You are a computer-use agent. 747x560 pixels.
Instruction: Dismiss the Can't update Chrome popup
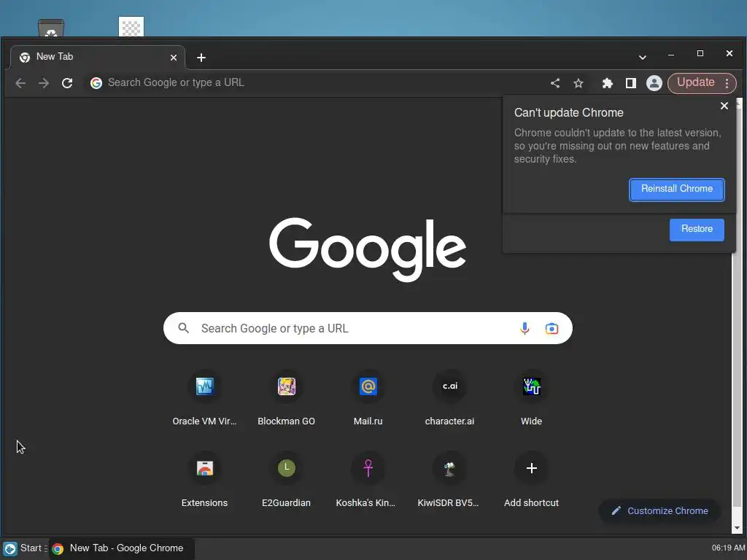tap(724, 106)
